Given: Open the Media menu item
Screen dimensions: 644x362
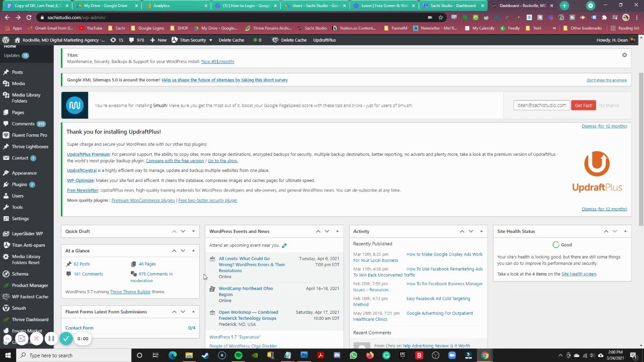Looking at the screenshot, I should [x=18, y=83].
